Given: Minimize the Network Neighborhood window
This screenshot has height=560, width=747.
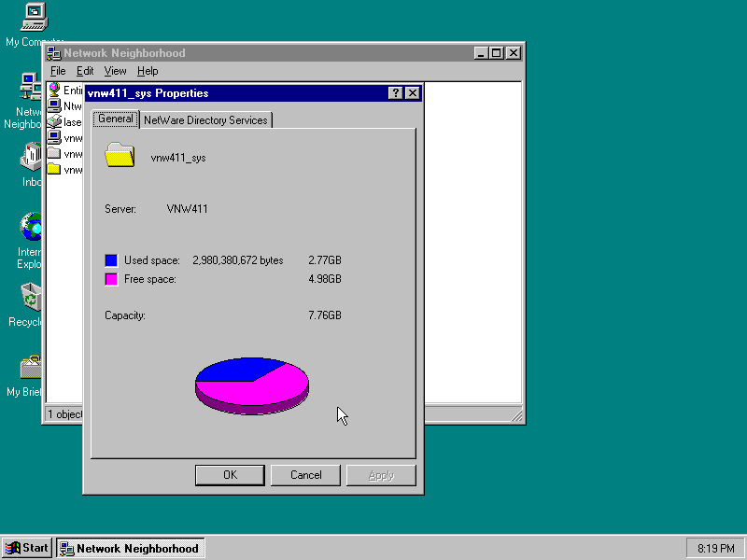Looking at the screenshot, I should (481, 53).
